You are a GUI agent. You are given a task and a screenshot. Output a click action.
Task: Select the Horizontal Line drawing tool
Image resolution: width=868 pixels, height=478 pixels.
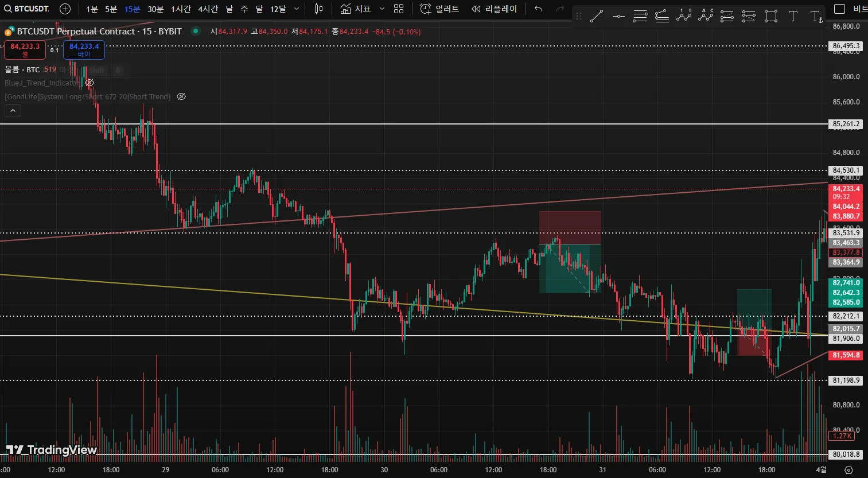point(618,17)
